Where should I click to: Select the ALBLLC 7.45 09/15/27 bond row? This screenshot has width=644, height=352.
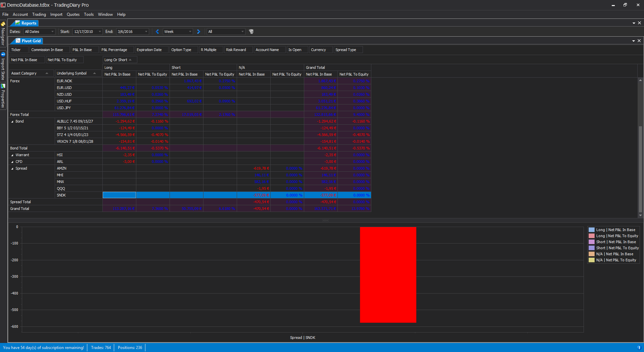pyautogui.click(x=78, y=121)
